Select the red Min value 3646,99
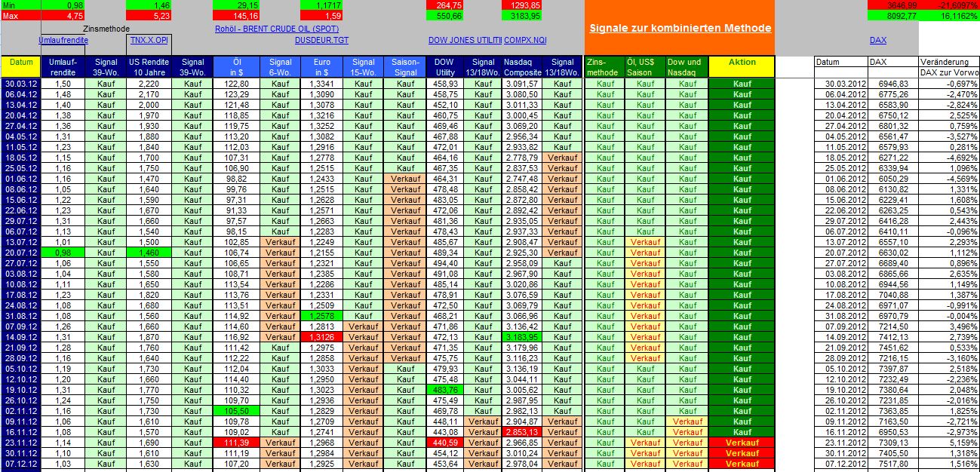 tap(892, 5)
